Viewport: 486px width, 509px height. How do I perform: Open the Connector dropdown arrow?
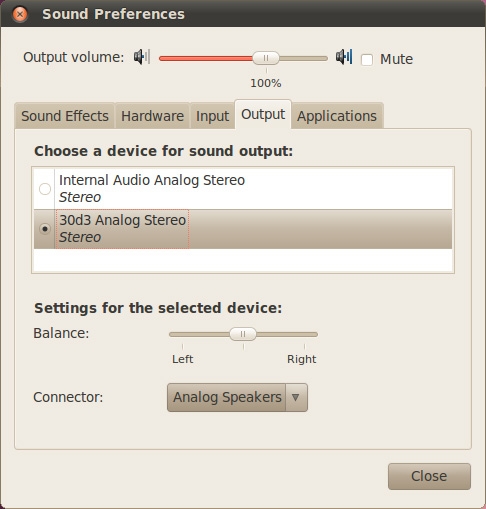pos(296,397)
